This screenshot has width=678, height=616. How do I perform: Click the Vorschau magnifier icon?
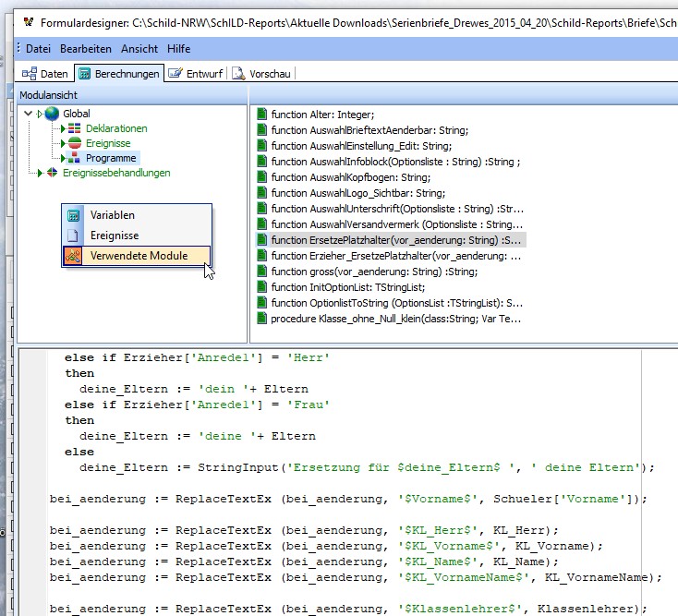(x=238, y=74)
